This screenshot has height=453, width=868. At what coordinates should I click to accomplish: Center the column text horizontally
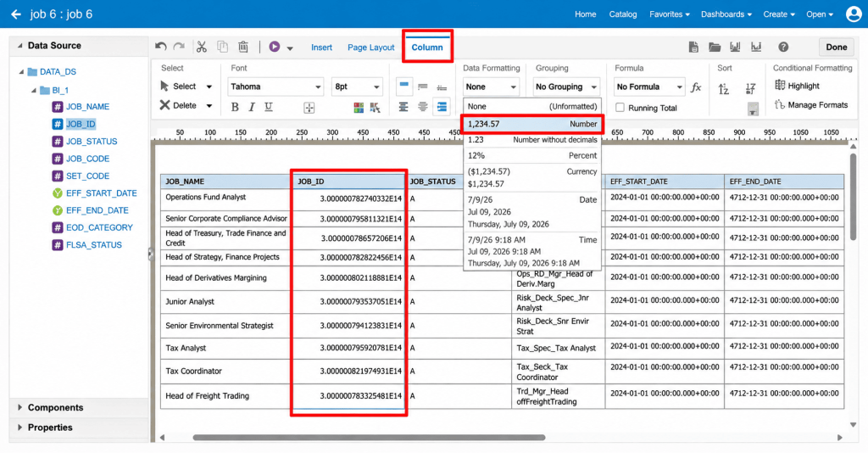[423, 107]
